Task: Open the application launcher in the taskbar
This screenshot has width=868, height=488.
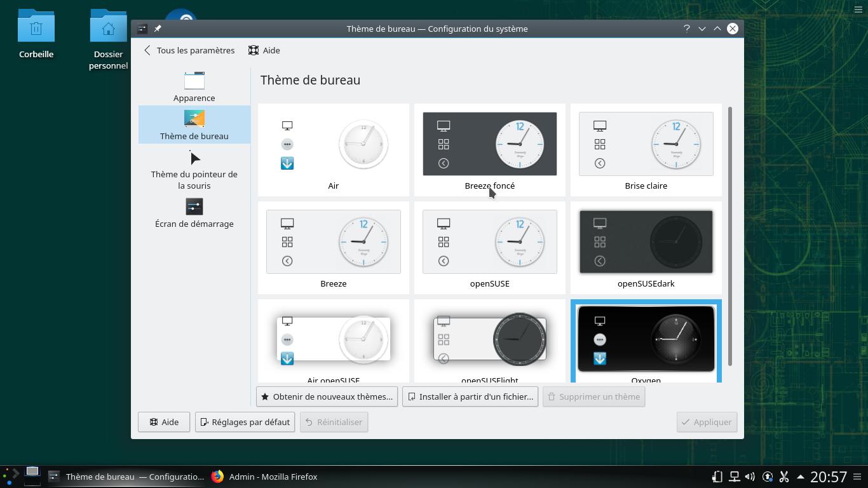Action: [x=10, y=477]
